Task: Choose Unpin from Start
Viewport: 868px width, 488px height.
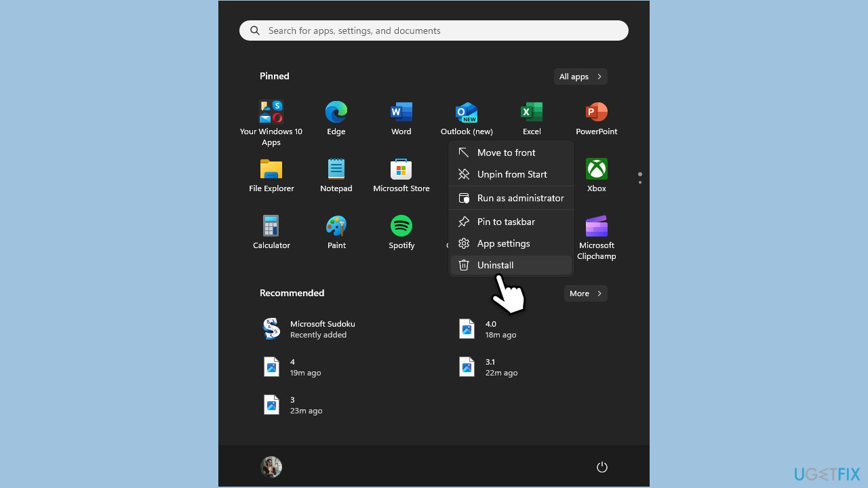Action: tap(511, 174)
